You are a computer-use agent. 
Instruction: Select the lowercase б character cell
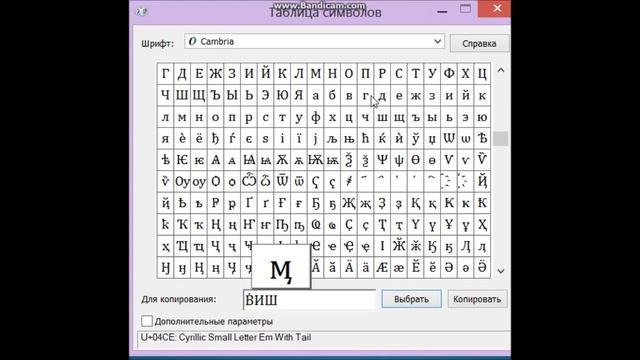(x=332, y=96)
